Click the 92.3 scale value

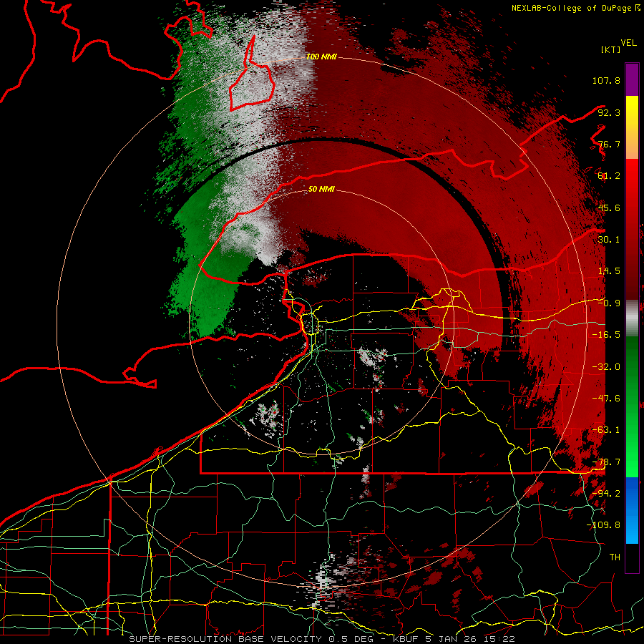pyautogui.click(x=609, y=112)
